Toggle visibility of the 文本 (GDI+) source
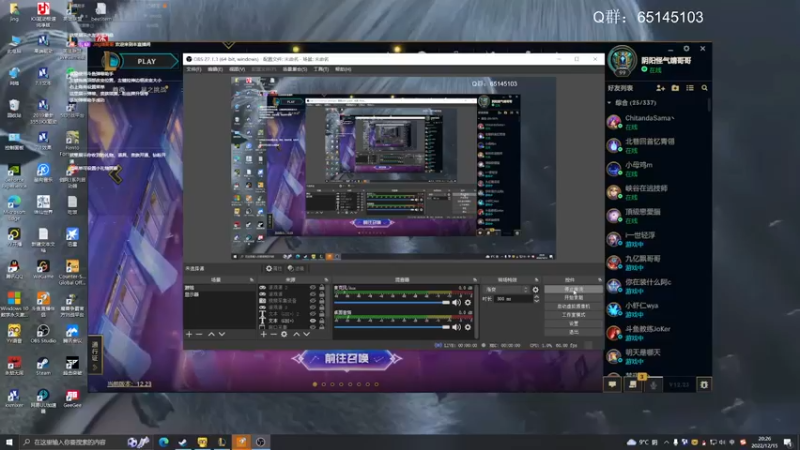 coord(313,320)
